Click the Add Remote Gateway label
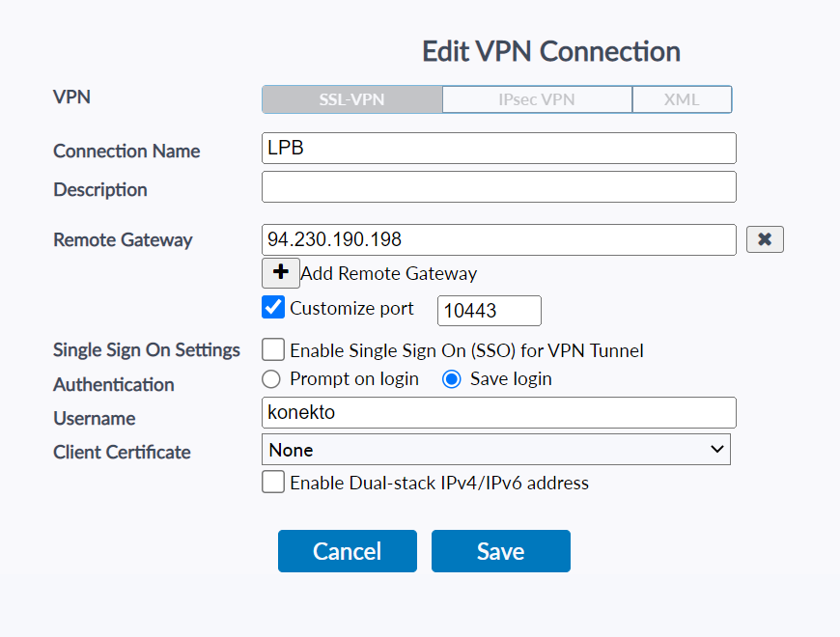 pyautogui.click(x=389, y=273)
